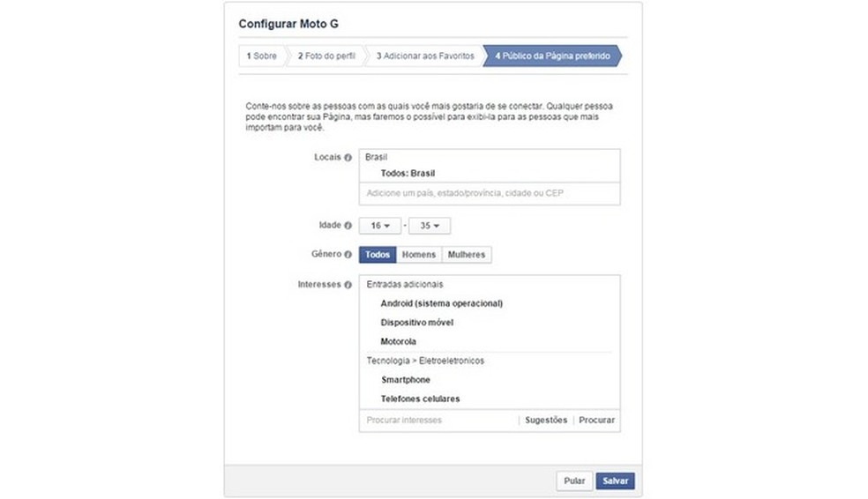Go to step 1 Sobre tab
This screenshot has width=868, height=499.
point(261,56)
